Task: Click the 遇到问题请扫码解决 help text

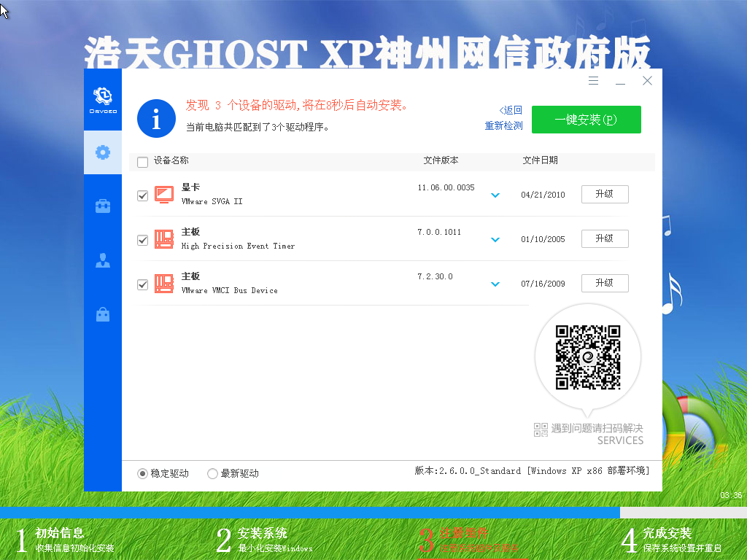Action: 597,429
